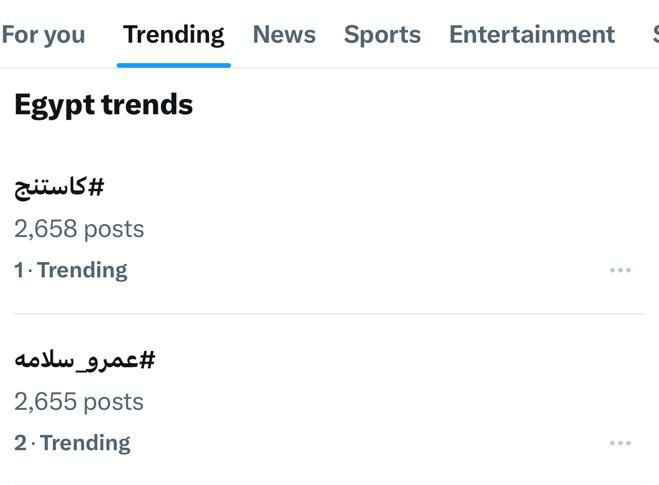The image size is (659, 485).
Task: Switch to the Entertainment tab
Action: (x=531, y=35)
